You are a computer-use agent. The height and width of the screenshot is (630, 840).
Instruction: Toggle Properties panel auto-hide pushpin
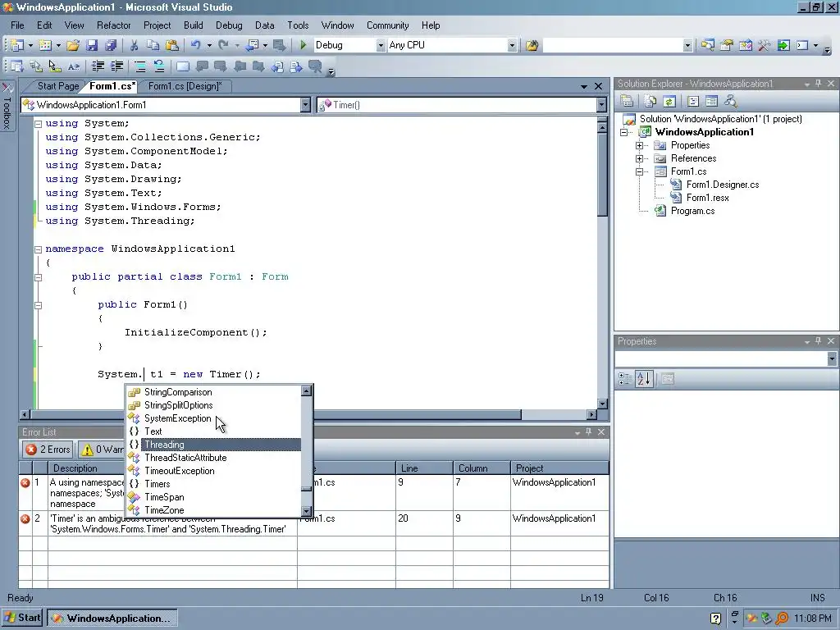coord(818,341)
